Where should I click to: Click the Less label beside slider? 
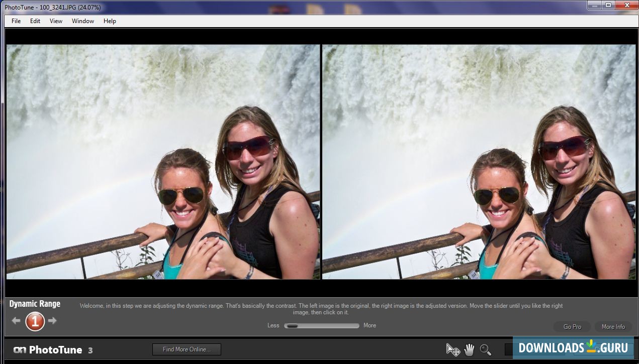273,325
